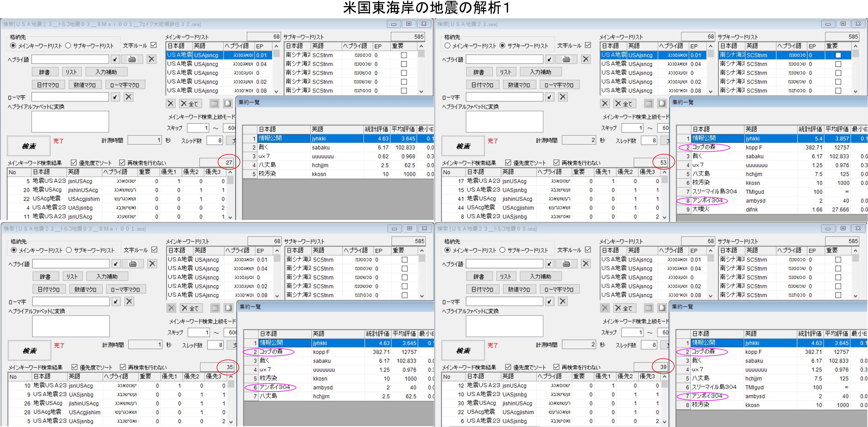Click X beside keyboard icon, window ending 8Mar001.sea

pos(152,264)
